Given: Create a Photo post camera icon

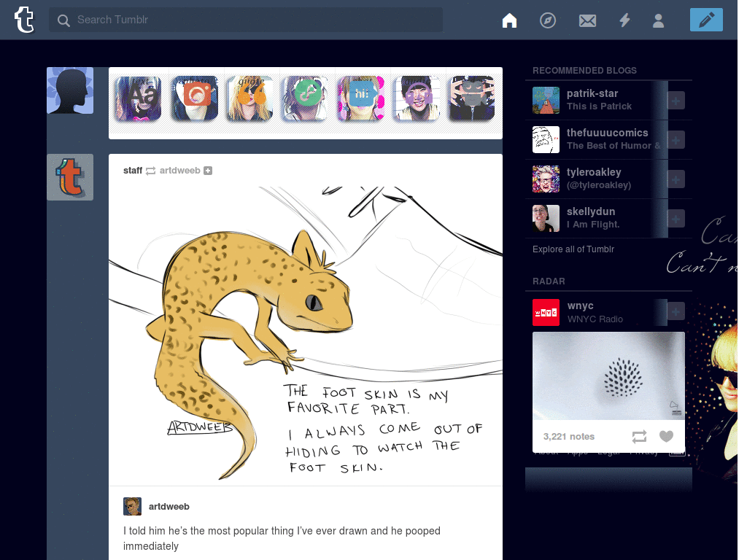Looking at the screenshot, I should pos(194,98).
